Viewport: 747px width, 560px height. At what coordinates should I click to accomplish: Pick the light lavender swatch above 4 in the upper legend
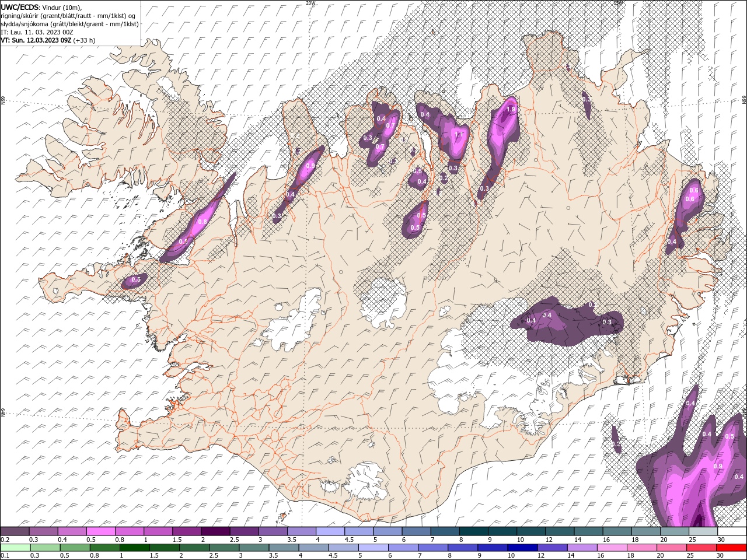330,531
